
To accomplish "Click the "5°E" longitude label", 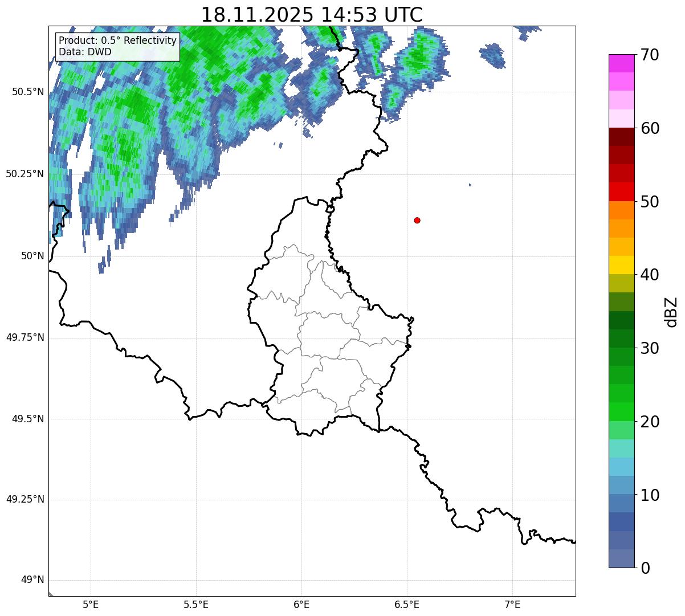I will click(91, 605).
